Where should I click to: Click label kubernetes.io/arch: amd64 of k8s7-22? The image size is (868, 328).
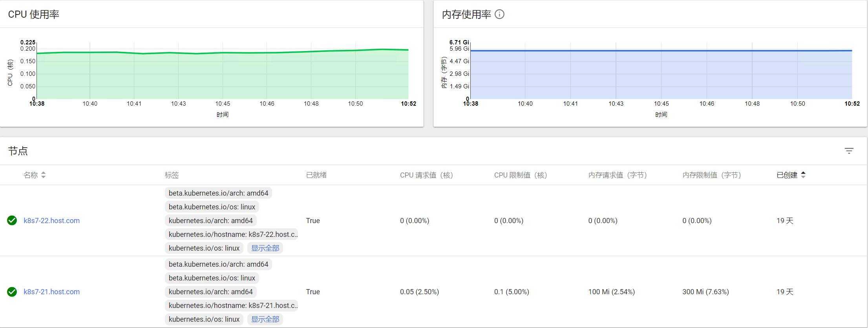(x=211, y=221)
